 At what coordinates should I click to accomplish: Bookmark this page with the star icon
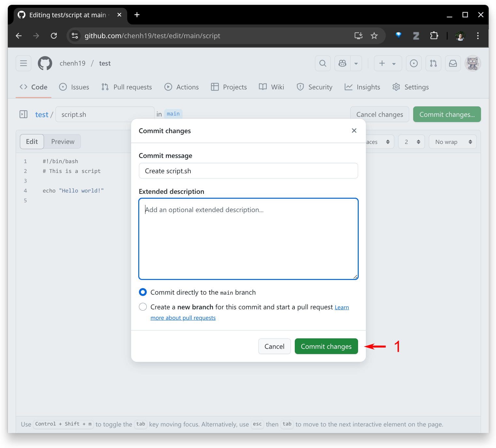[374, 36]
